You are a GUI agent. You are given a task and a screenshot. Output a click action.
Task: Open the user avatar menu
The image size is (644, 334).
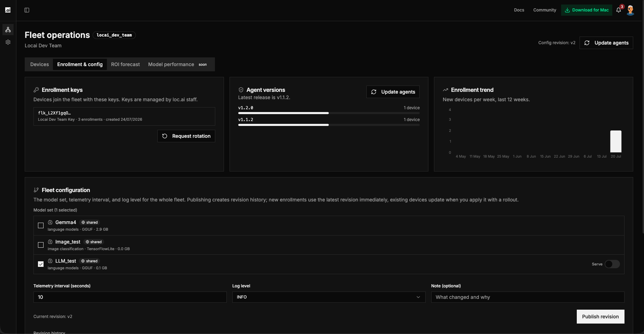tap(630, 10)
